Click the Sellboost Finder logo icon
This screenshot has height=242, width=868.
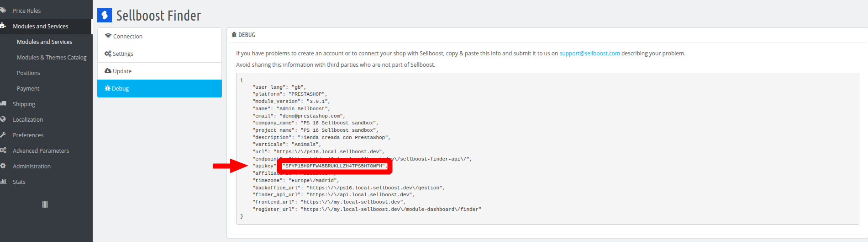point(105,15)
